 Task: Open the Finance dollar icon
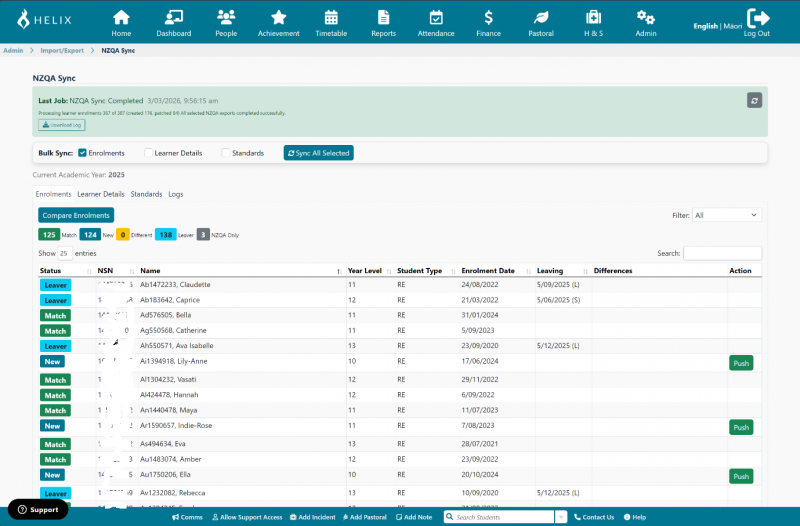pos(488,18)
